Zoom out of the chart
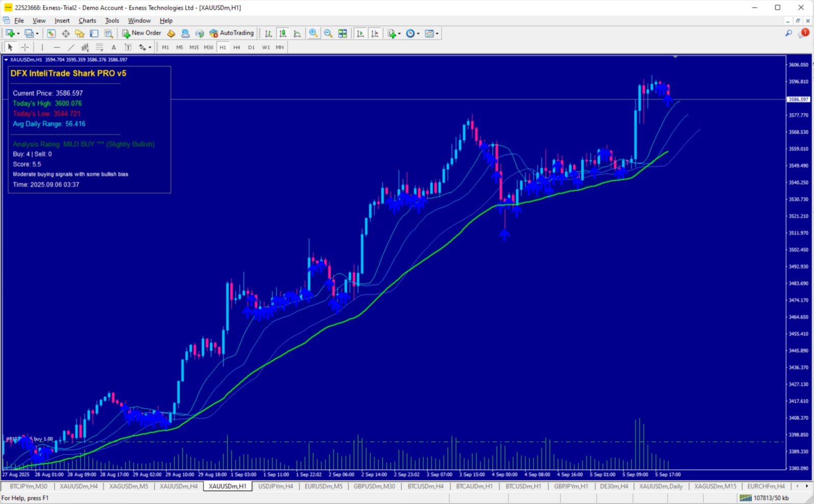 [328, 33]
